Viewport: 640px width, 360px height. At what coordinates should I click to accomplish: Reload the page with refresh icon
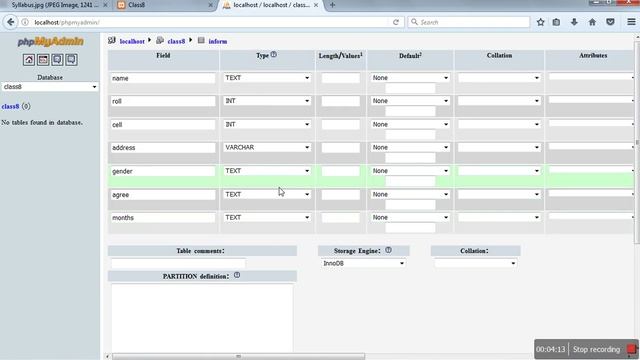point(396,22)
